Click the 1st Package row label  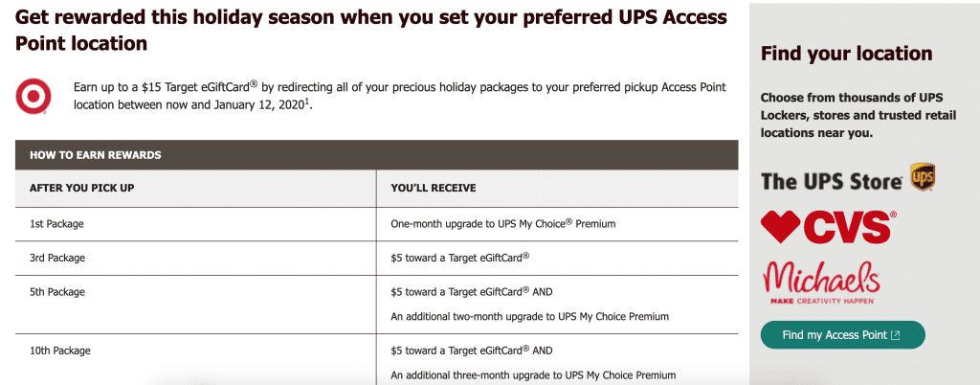pos(56,224)
